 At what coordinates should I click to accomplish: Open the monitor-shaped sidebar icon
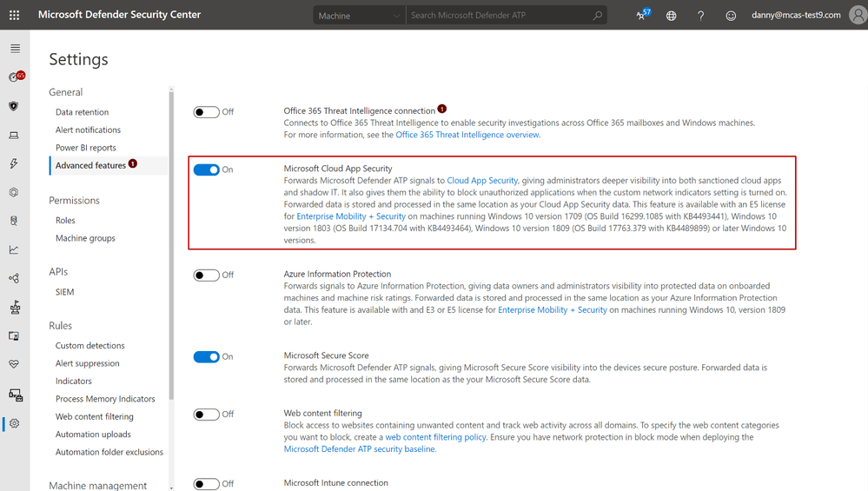pyautogui.click(x=14, y=335)
